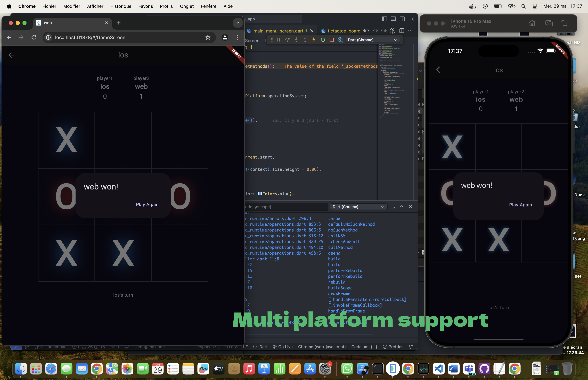
Task: Pause the Dart debug session
Action: 279,40
